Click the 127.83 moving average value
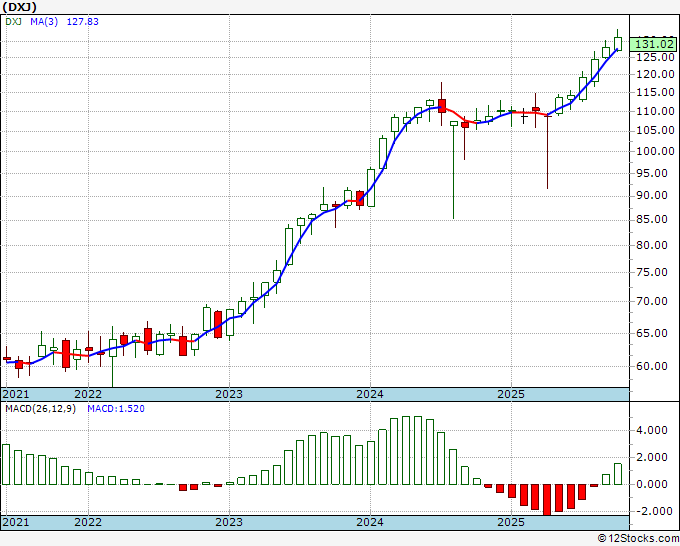Viewport: 680px width, 546px height. [82, 21]
